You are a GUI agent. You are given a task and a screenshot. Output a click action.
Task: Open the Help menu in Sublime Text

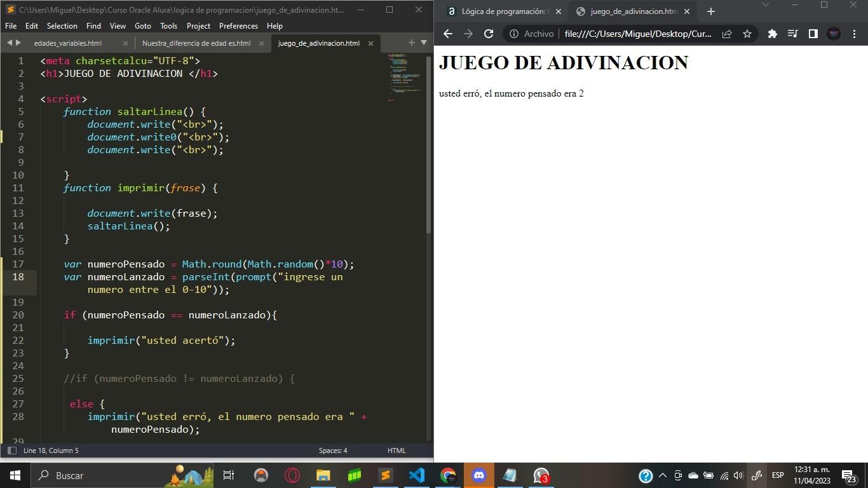pos(275,26)
